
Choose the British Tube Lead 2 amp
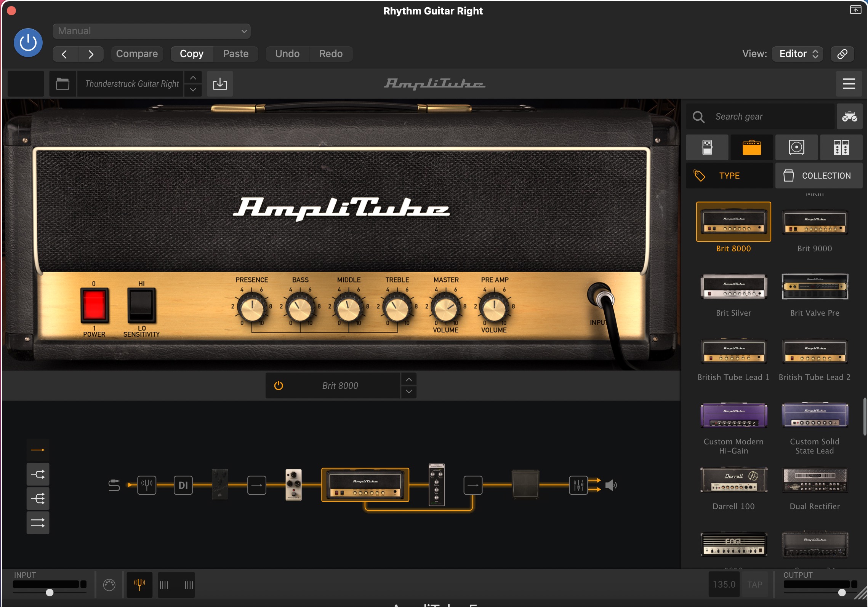[815, 351]
